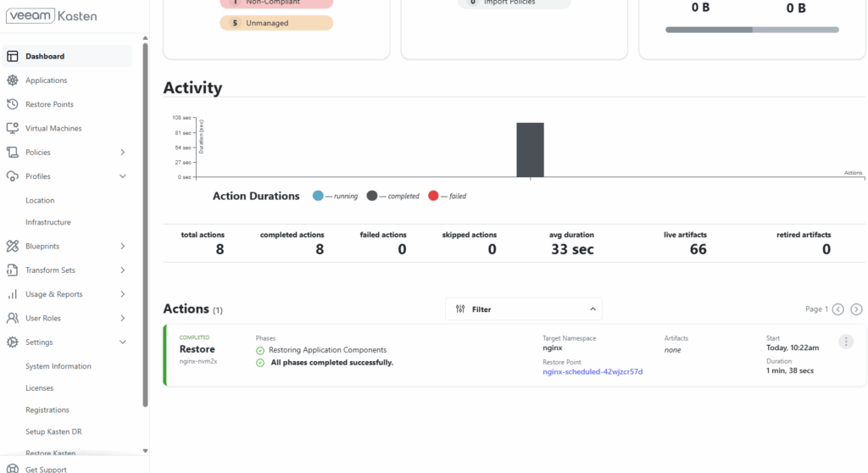The height and width of the screenshot is (473, 868).
Task: Open Licenses under Settings
Action: pos(39,388)
